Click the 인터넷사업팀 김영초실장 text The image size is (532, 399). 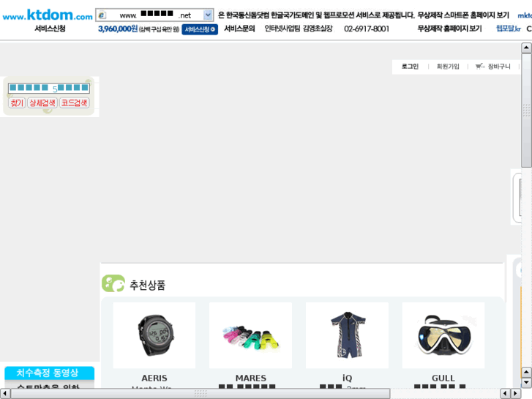(x=299, y=29)
